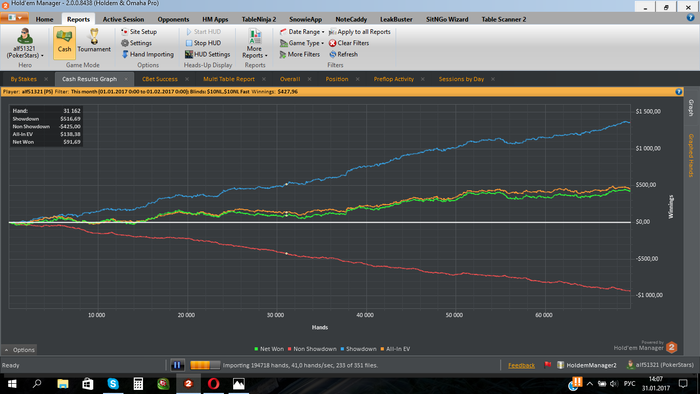Open HUD Settings
Viewport: 700px width, 394px height.
208,54
